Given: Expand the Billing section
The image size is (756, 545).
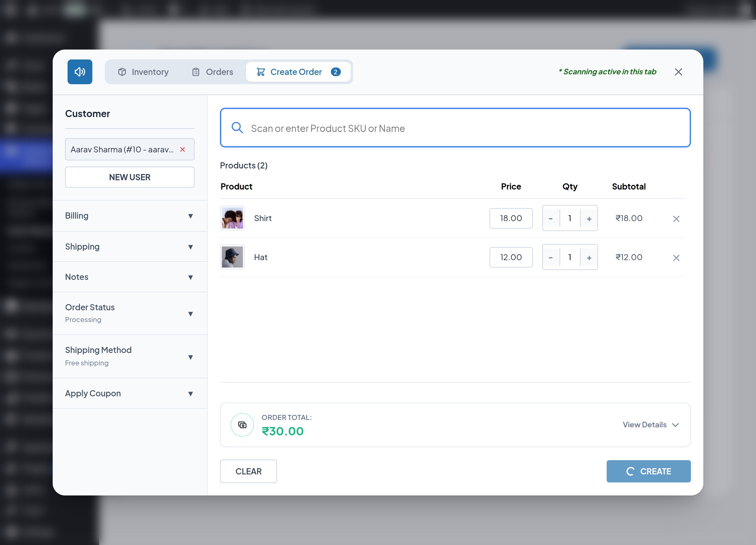Looking at the screenshot, I should pyautogui.click(x=130, y=216).
